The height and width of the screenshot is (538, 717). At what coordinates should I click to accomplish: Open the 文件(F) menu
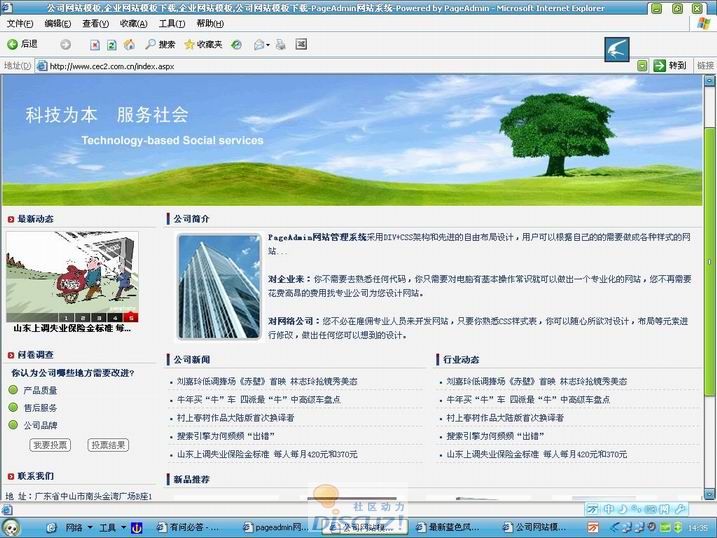20,23
